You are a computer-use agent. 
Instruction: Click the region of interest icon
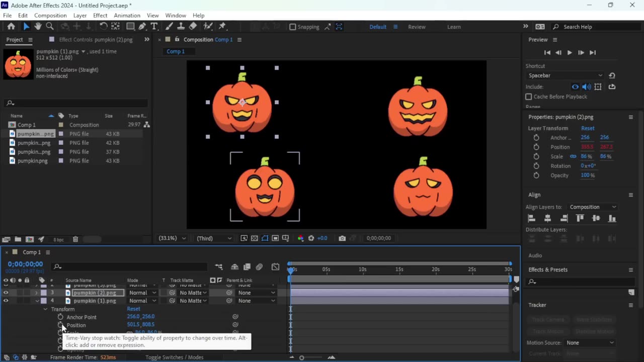(x=275, y=238)
